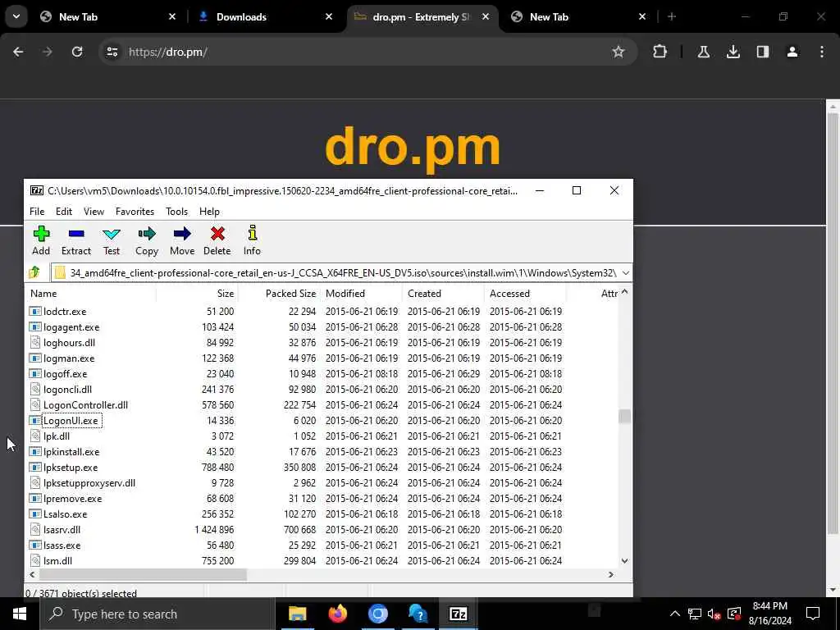Switch to the first New Tab
840x630 pixels.
pos(108,16)
